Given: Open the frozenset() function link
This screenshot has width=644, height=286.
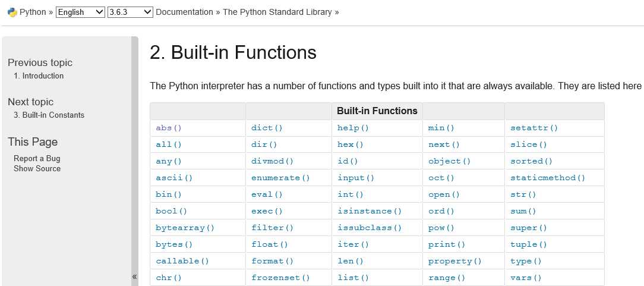Looking at the screenshot, I should (280, 278).
